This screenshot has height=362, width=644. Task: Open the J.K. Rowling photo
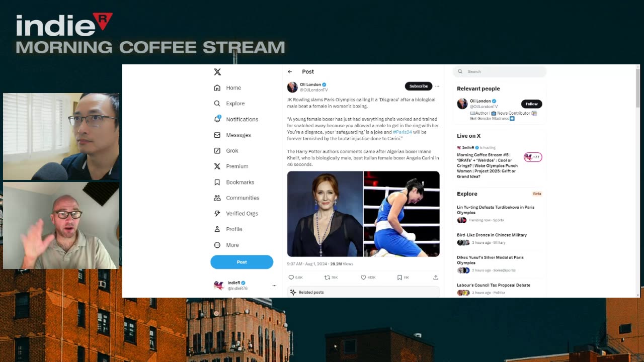[325, 214]
